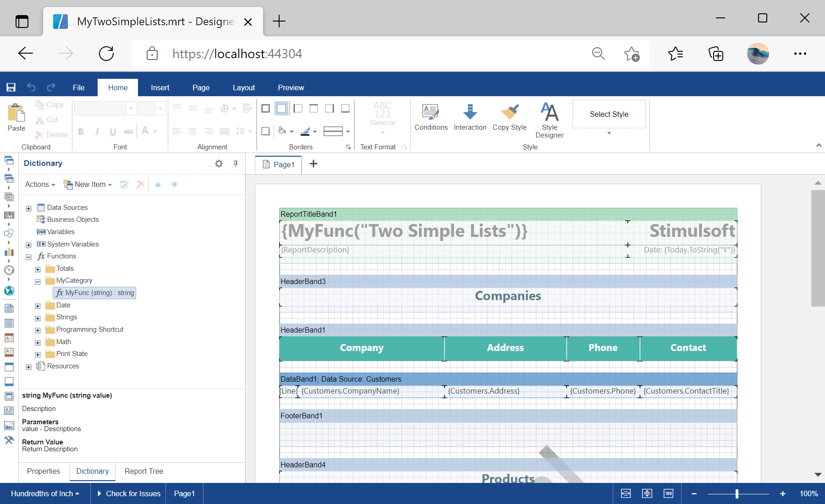Expand the Data Sources tree node
The image size is (825, 504).
click(28, 208)
